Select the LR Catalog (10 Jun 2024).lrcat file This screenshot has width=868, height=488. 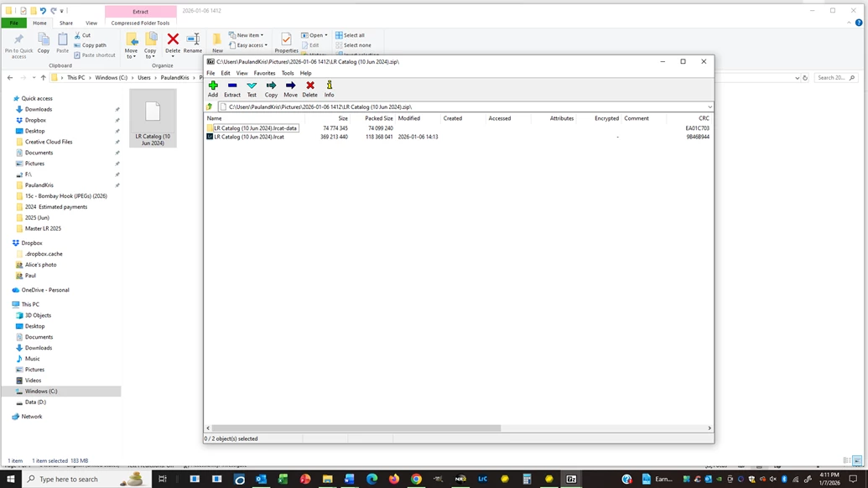[x=249, y=137]
